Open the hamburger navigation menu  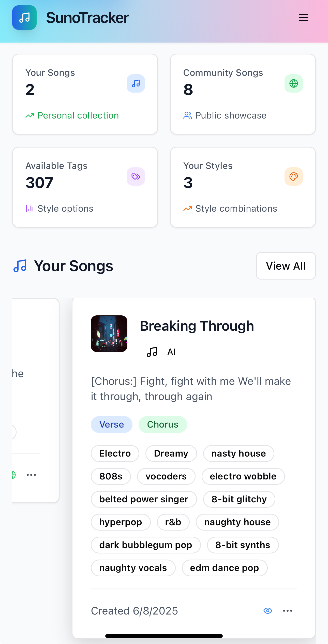tap(303, 18)
